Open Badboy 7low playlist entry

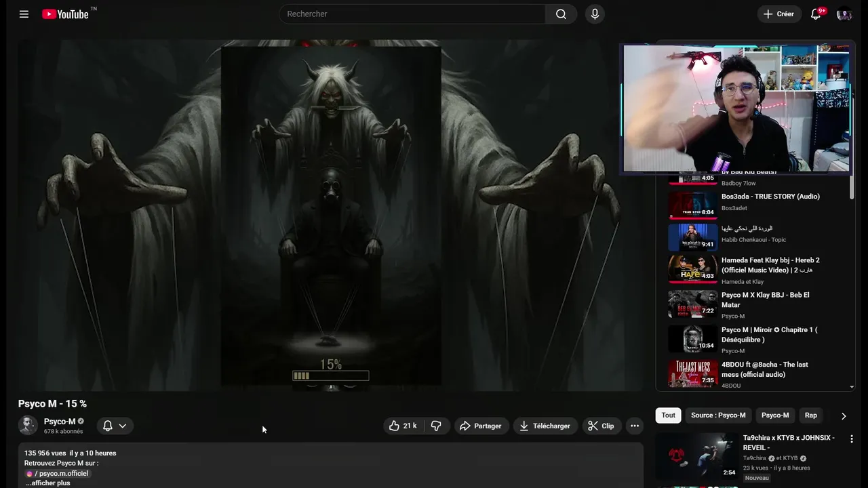click(x=753, y=179)
